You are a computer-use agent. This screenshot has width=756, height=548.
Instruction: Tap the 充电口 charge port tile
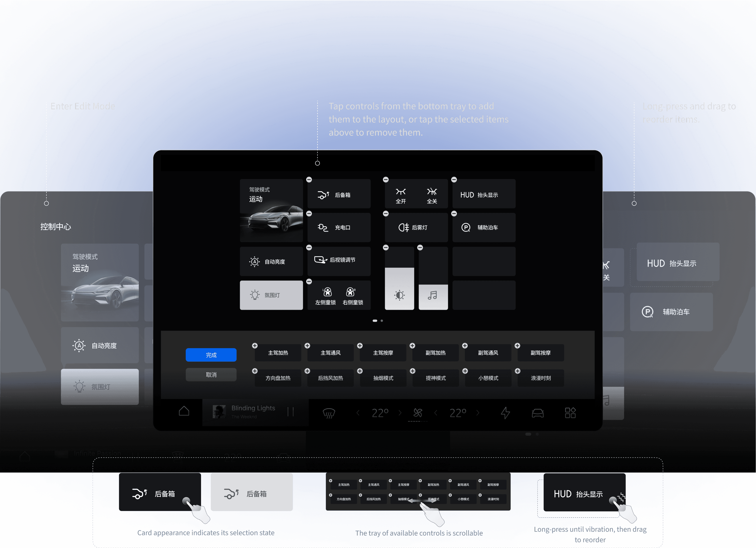(339, 227)
